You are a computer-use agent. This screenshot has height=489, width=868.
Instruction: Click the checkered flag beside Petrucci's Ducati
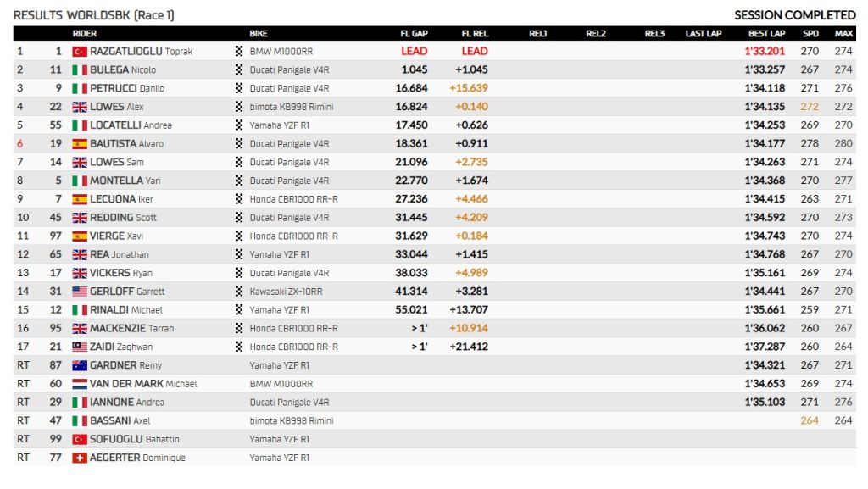point(239,88)
